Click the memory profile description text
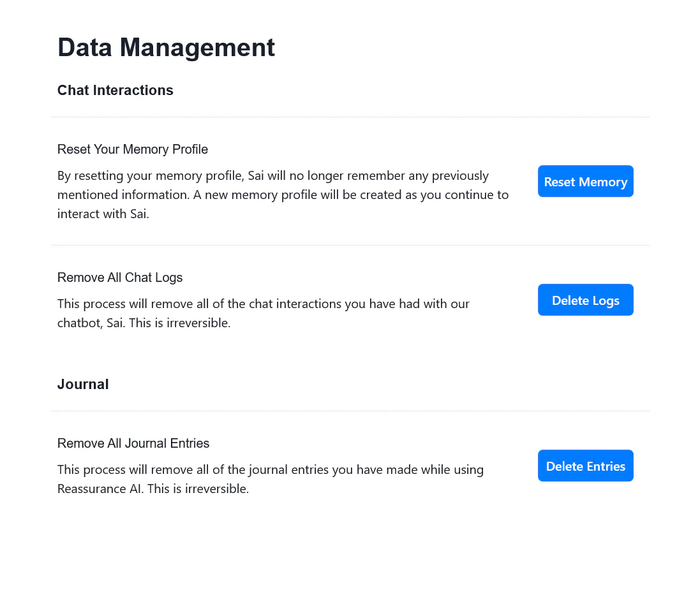This screenshot has width=700, height=604. click(283, 194)
